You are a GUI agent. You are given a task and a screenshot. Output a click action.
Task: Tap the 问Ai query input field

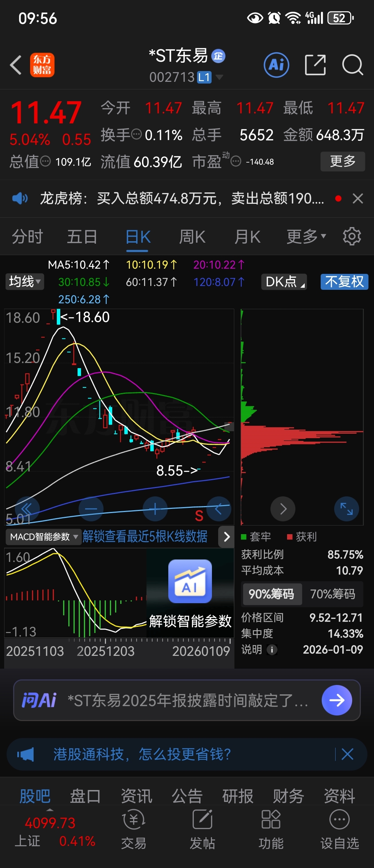[x=187, y=700]
